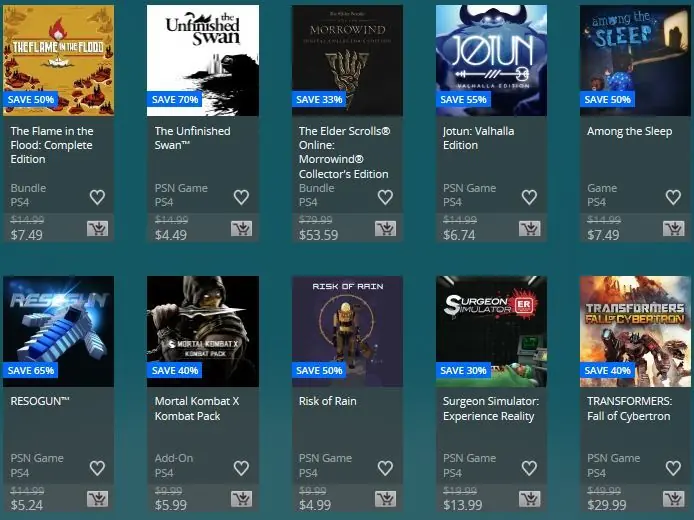Toggle the wishlist heart for The Unfinished Swan
The image size is (694, 520).
[241, 197]
